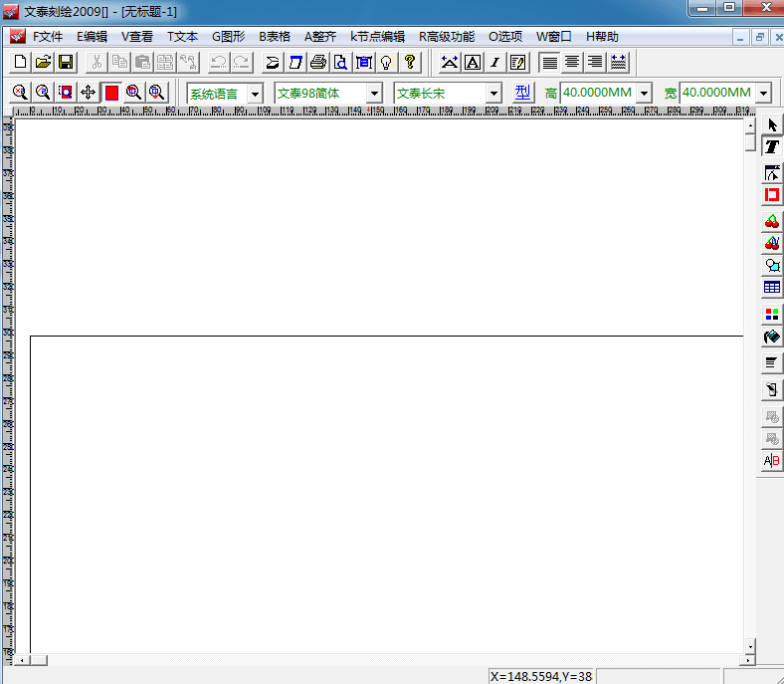Open a file with the folder icon
The width and height of the screenshot is (784, 684).
[43, 62]
